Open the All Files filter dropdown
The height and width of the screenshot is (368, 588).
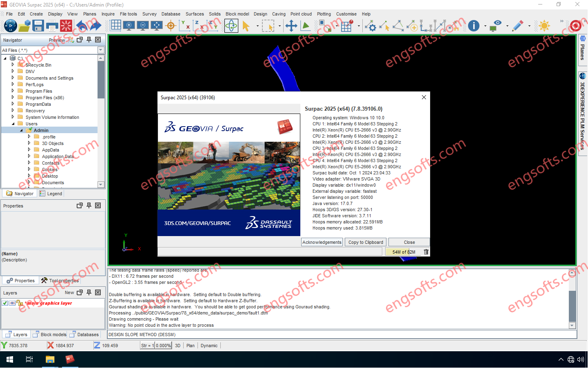pyautogui.click(x=101, y=50)
